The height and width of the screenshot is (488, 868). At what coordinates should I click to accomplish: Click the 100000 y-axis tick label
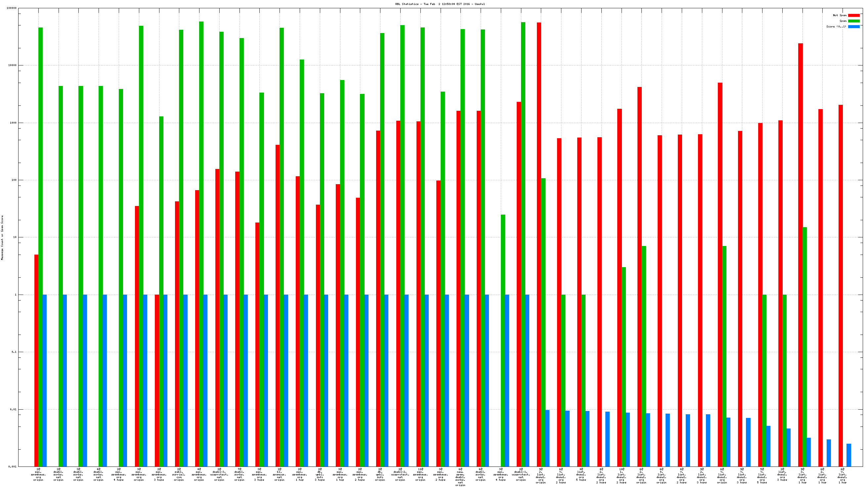[x=12, y=8]
